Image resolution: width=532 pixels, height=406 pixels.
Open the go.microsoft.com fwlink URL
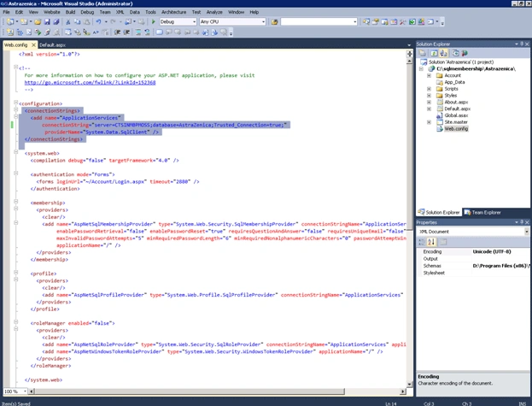point(90,83)
